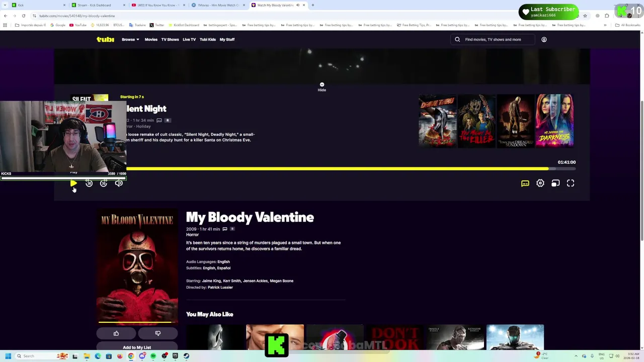Open the Importés depuis IE bookmarks folder
The image size is (644, 362).
pyautogui.click(x=31, y=25)
